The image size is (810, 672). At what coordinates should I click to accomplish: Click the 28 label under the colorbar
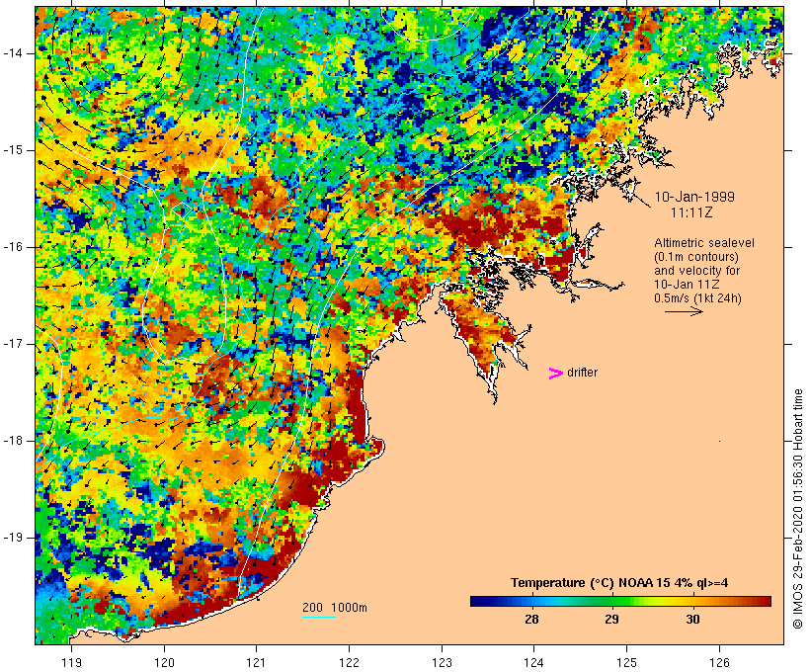[531, 619]
